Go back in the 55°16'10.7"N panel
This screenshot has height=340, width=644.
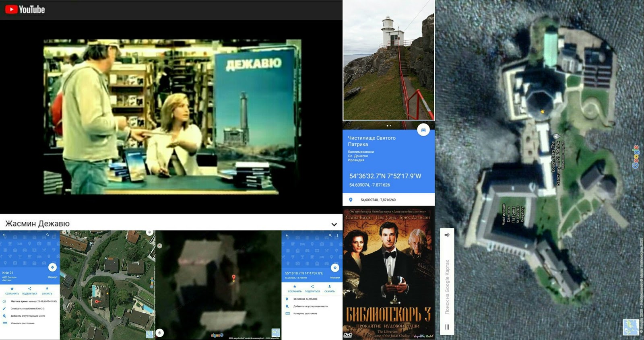(287, 235)
